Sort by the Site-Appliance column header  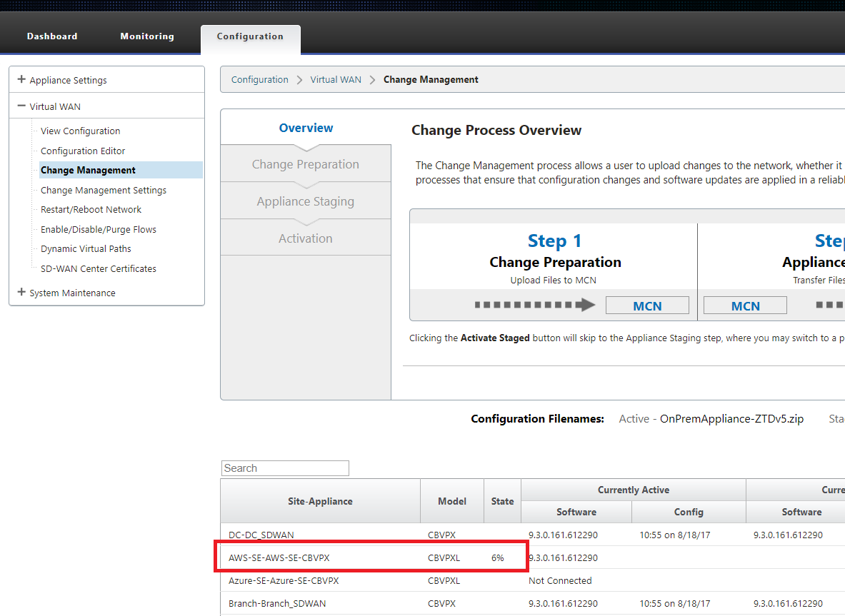coord(320,501)
